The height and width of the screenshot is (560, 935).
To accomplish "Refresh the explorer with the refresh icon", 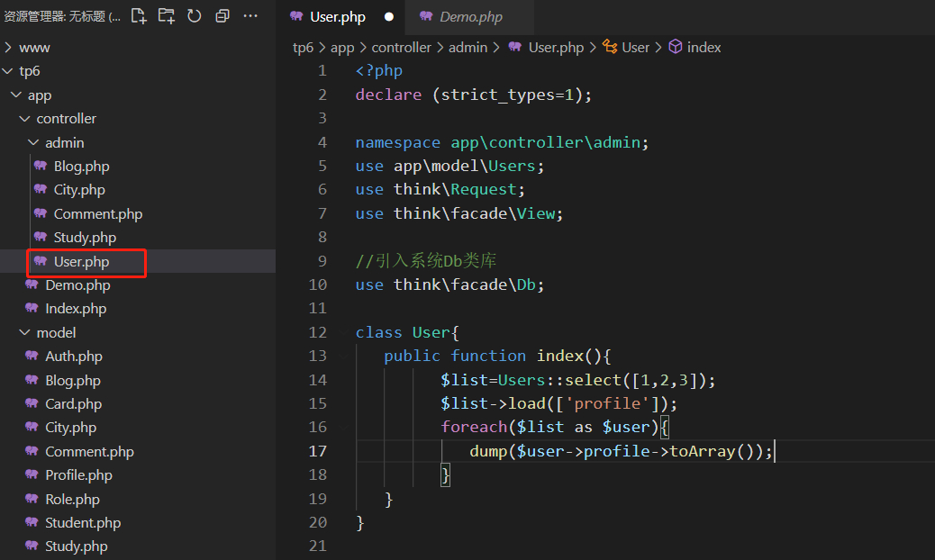I will point(195,16).
